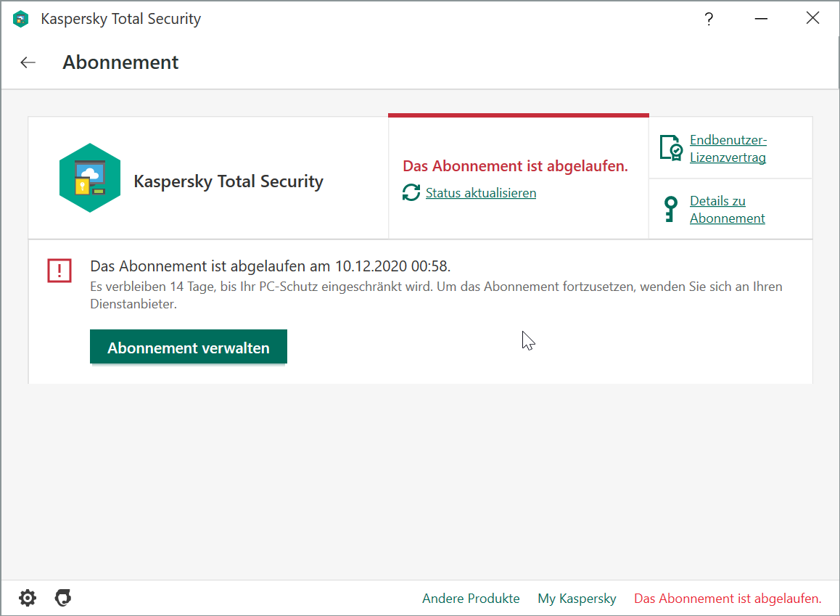Image resolution: width=840 pixels, height=616 pixels.
Task: Go back using the arrow icon
Action: point(28,62)
